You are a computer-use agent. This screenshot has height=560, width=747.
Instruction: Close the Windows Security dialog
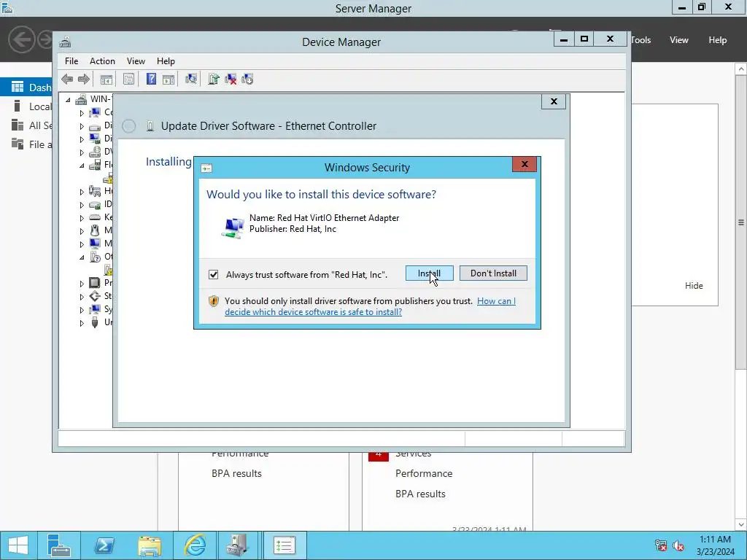(x=525, y=164)
